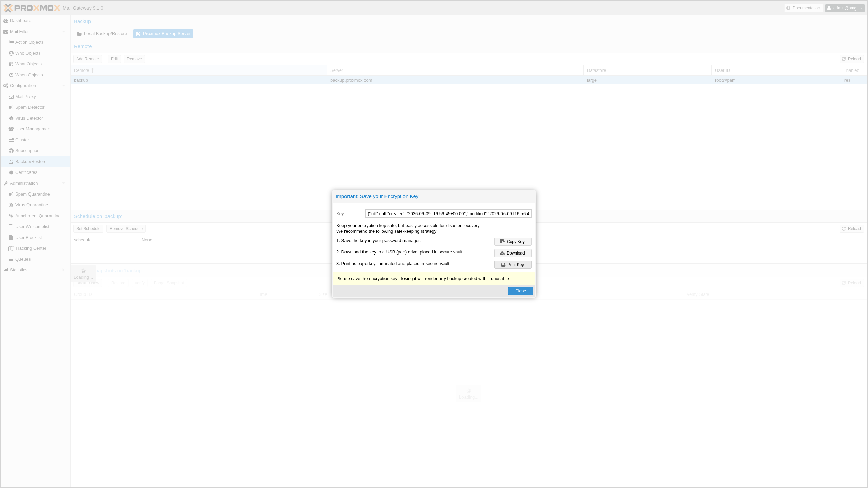This screenshot has width=868, height=488.
Task: Click the Print Key button
Action: 513,265
